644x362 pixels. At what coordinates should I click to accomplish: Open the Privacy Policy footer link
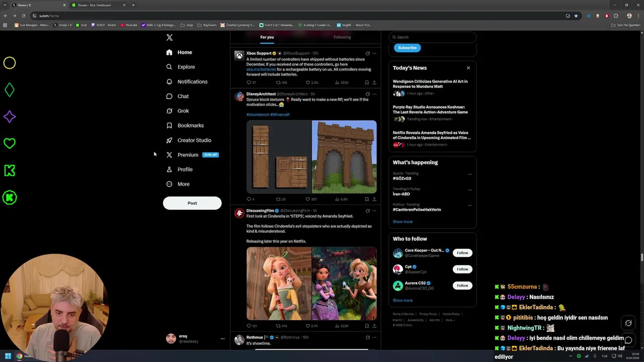pos(428,314)
